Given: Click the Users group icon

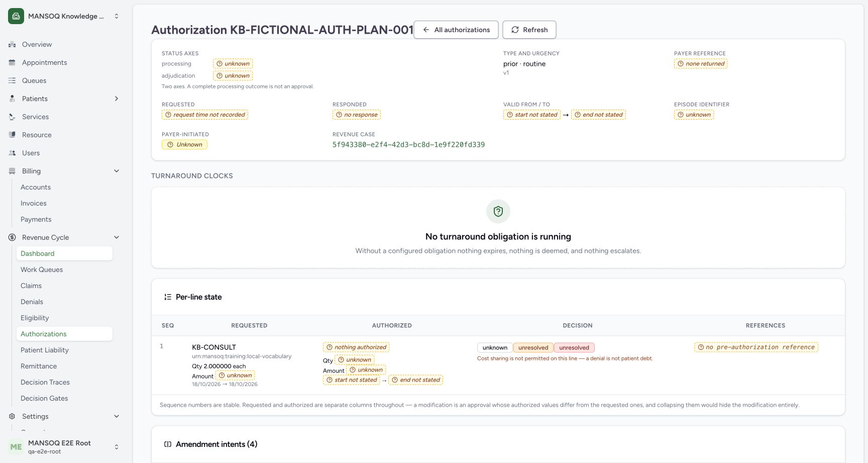Looking at the screenshot, I should pos(12,153).
